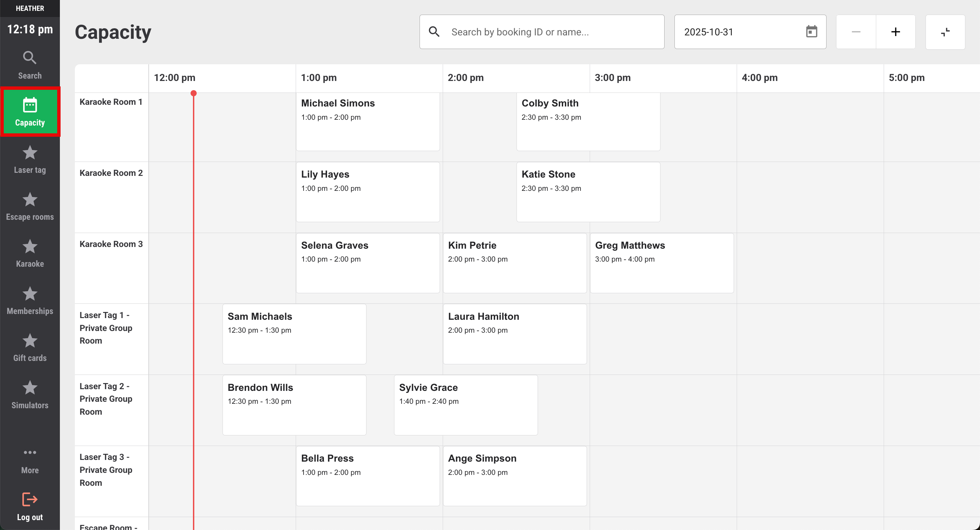Expand the More menu with three dots

[x=30, y=452]
